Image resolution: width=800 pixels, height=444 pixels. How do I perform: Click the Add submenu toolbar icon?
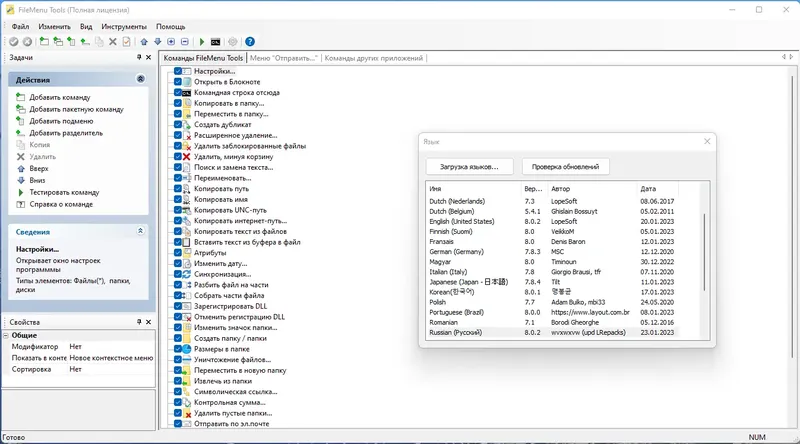click(71, 42)
